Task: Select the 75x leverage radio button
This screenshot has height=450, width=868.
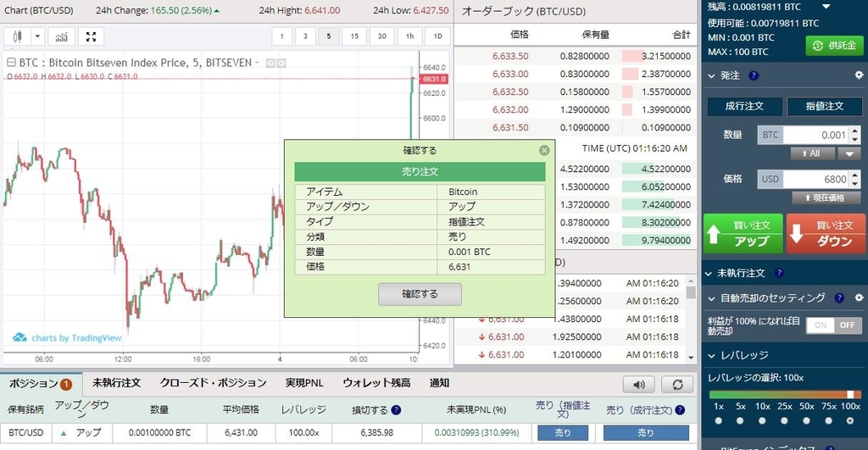Action: coord(829,420)
